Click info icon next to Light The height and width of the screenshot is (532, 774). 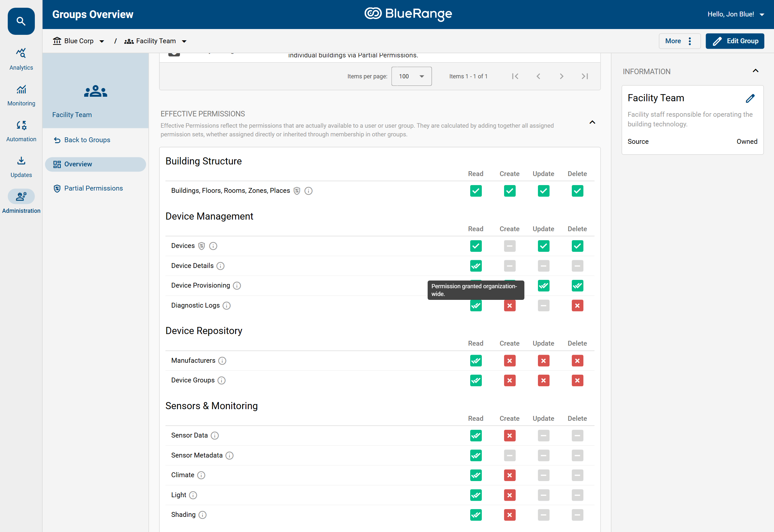click(193, 495)
